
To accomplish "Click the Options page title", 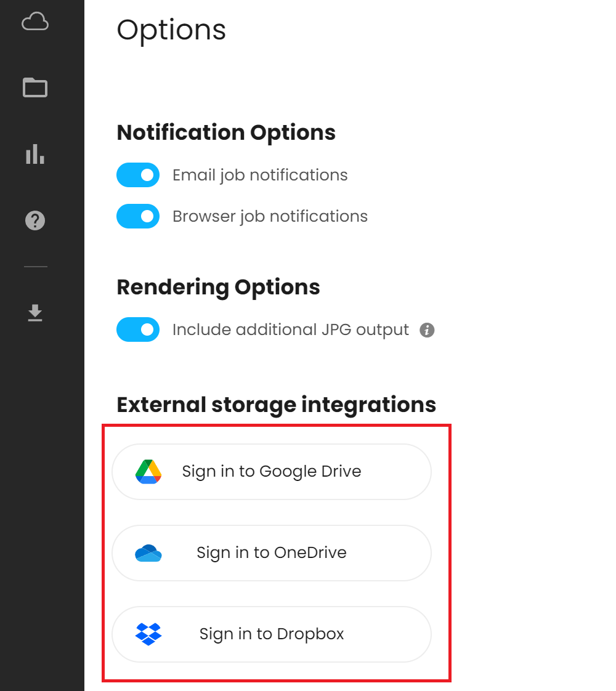I will [171, 30].
